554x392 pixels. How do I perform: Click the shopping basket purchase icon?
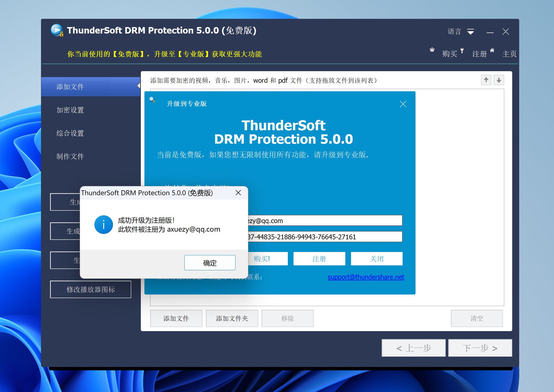tap(432, 50)
